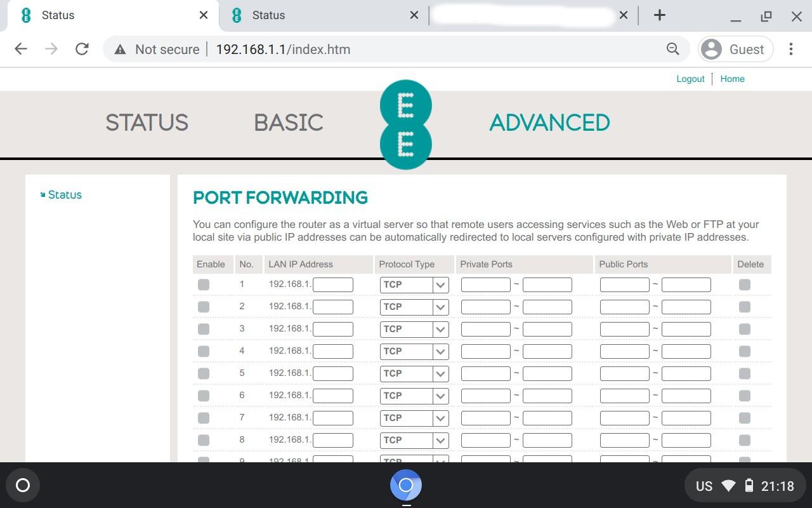Enable port forwarding rule 1
Viewport: 812px width, 508px height.
click(204, 284)
